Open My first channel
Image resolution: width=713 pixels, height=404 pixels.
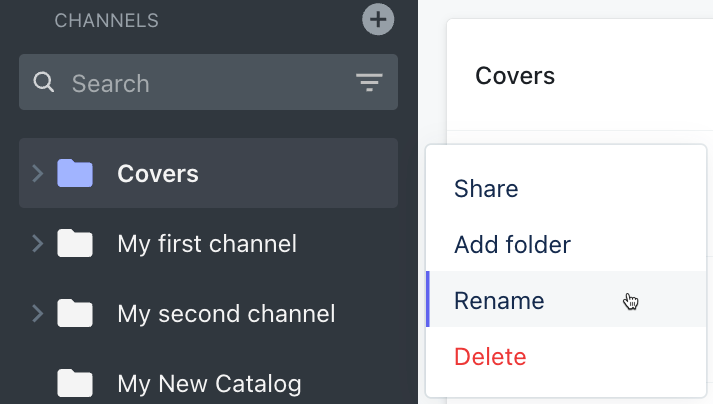pyautogui.click(x=207, y=243)
